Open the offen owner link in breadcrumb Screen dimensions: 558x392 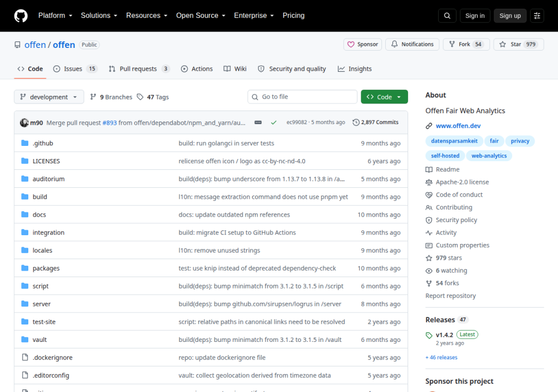pyautogui.click(x=35, y=45)
